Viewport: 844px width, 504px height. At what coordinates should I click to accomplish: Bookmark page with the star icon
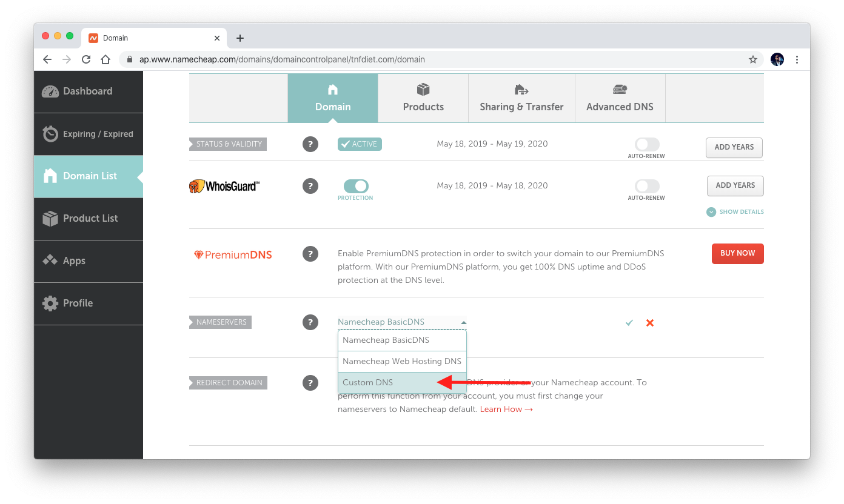tap(753, 59)
